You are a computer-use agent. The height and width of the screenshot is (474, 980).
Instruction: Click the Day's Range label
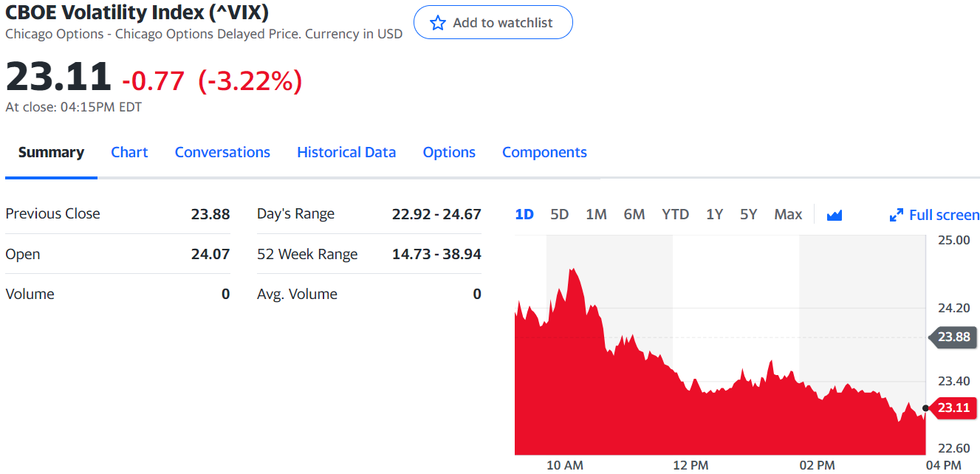point(295,214)
